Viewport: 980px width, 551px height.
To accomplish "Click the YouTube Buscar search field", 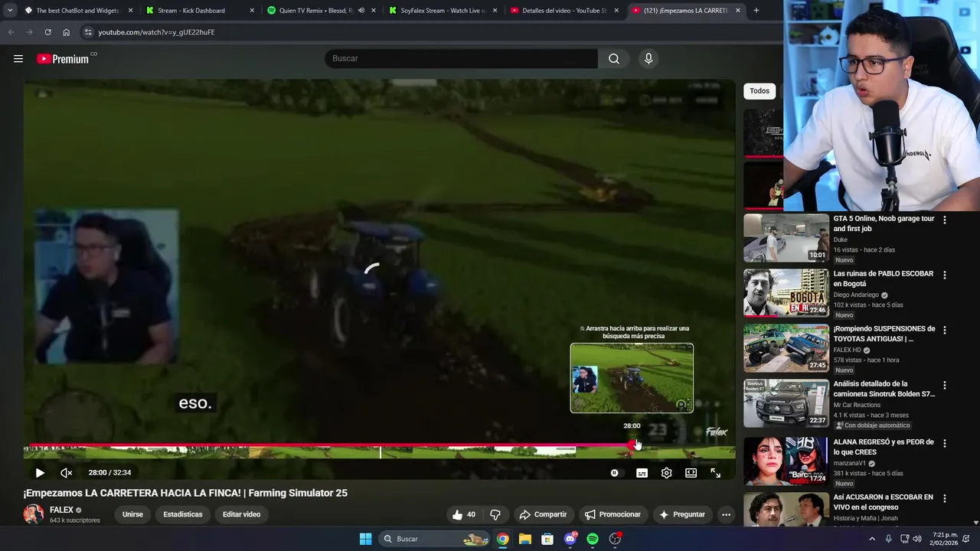I will point(462,59).
